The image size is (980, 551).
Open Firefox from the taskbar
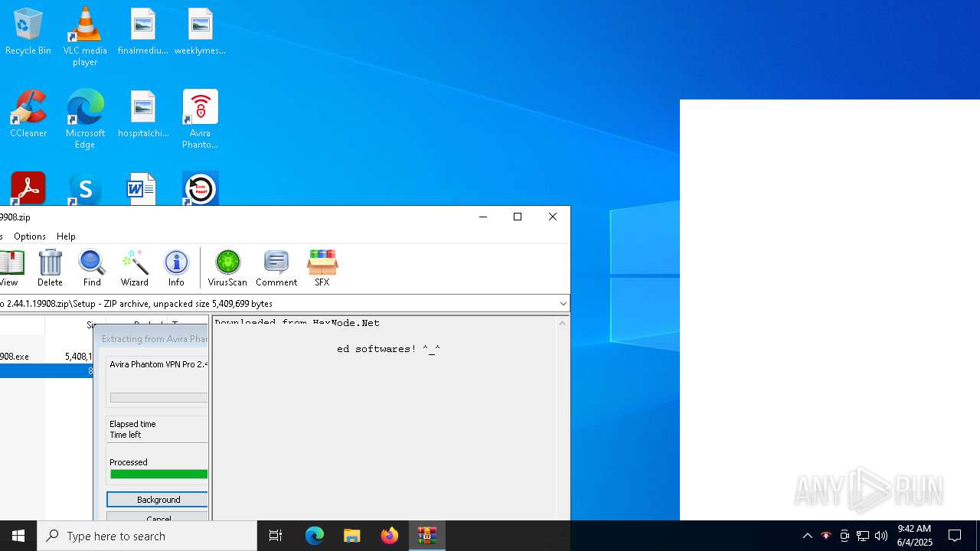click(x=390, y=536)
